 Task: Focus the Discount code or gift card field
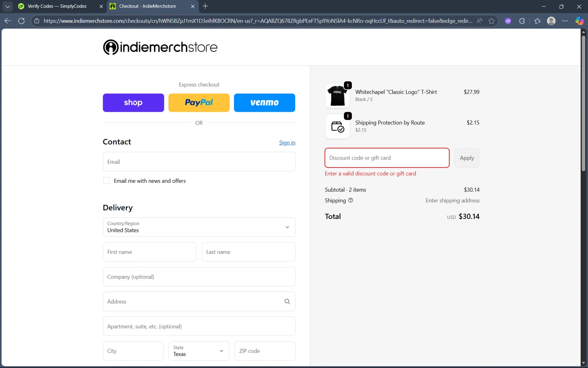(x=387, y=158)
